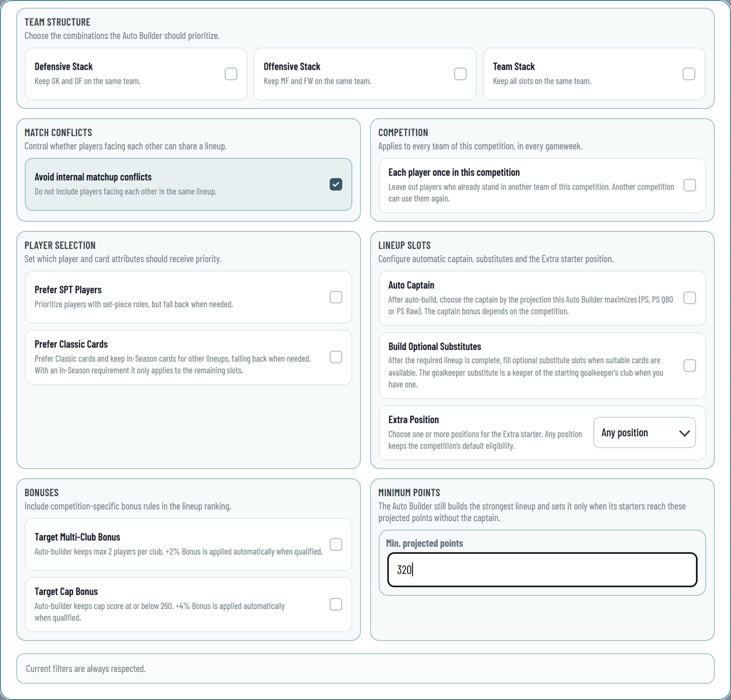Turn on Auto Captain checkbox
Viewport: 731px width, 700px height.
tap(689, 298)
